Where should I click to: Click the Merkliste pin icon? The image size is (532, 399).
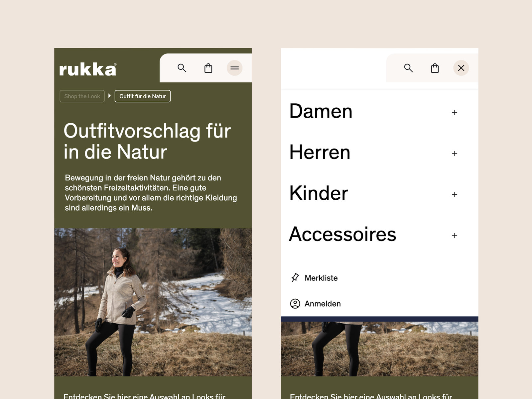(295, 278)
